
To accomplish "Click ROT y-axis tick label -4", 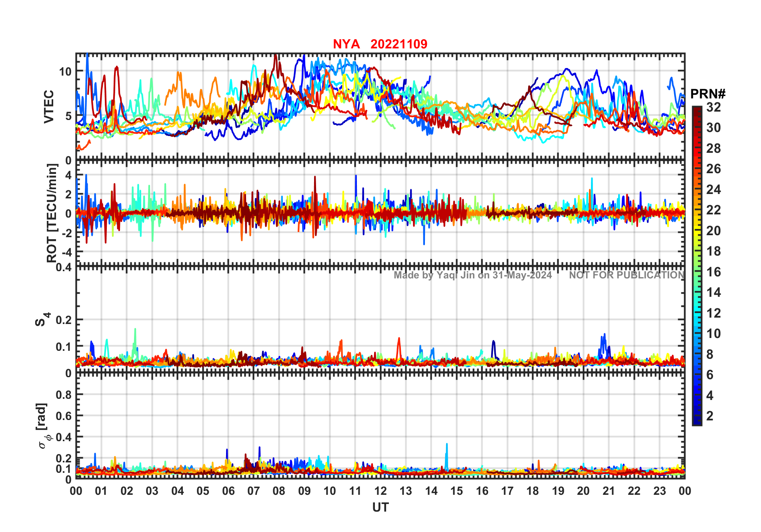I will click(x=67, y=252).
